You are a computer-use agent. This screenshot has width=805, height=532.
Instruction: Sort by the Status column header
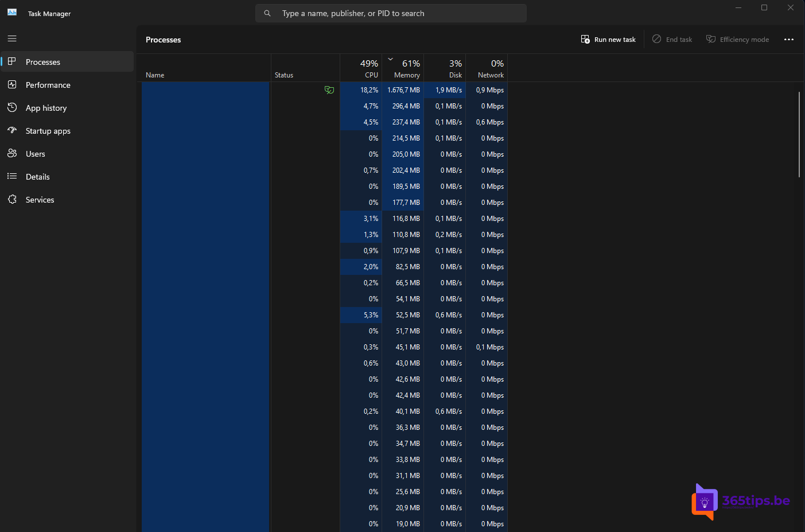305,68
